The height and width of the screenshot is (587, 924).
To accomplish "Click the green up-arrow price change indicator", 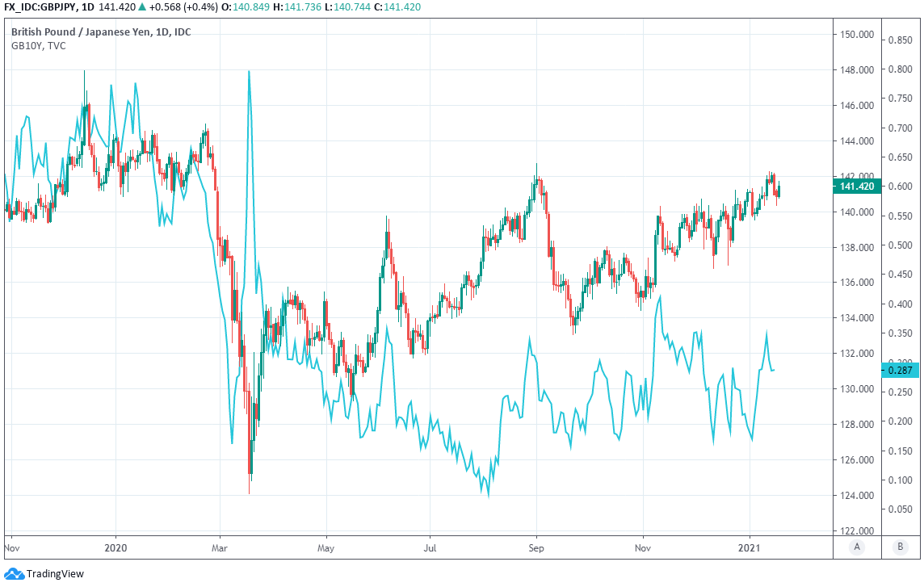I will (x=166, y=8).
